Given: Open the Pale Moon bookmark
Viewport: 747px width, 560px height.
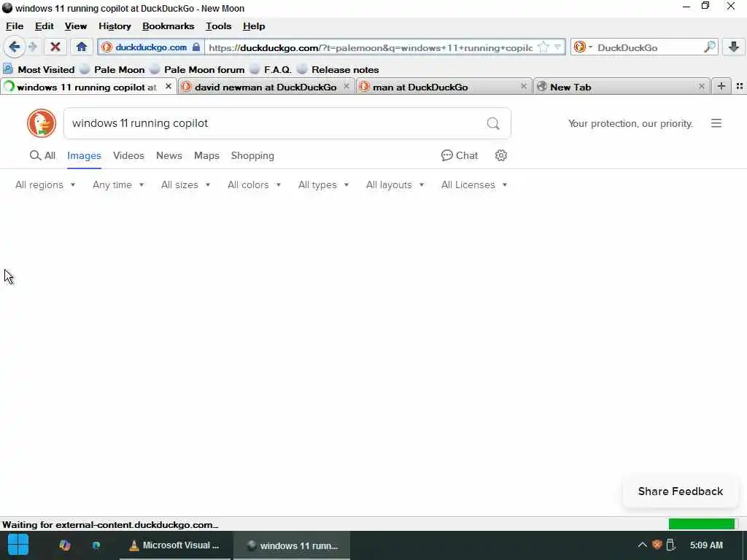Looking at the screenshot, I should click(113, 69).
